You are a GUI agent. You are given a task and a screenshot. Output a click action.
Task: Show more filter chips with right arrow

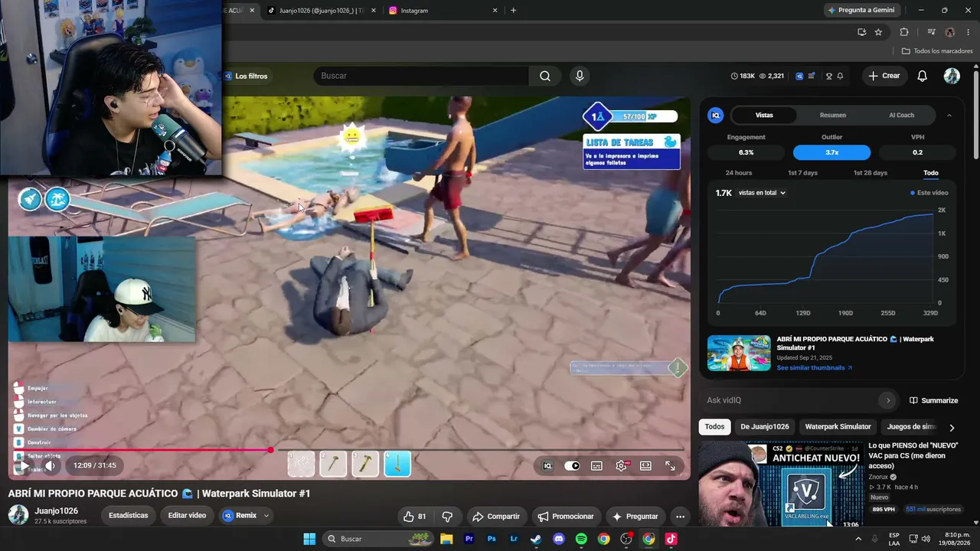(x=952, y=428)
